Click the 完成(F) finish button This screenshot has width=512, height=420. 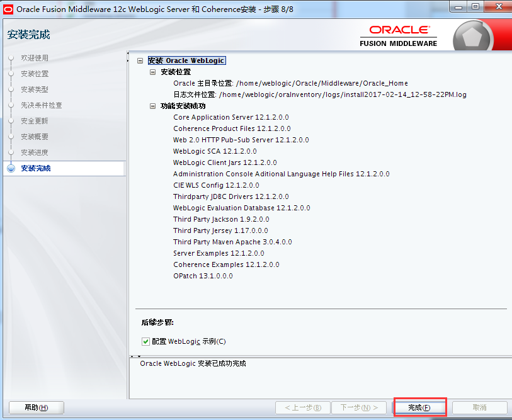pos(419,407)
